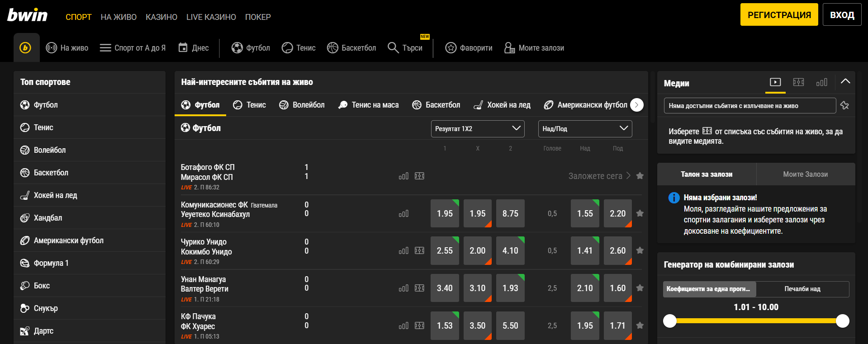The width and height of the screenshot is (868, 344).
Task: Open the 'Над/Под' market dropdown
Action: point(585,129)
